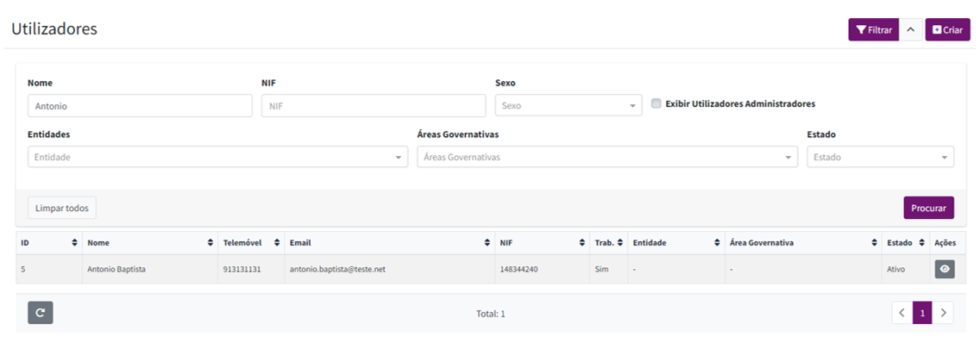The image size is (980, 343).
Task: Select page 1 in the pagination
Action: pos(922,313)
